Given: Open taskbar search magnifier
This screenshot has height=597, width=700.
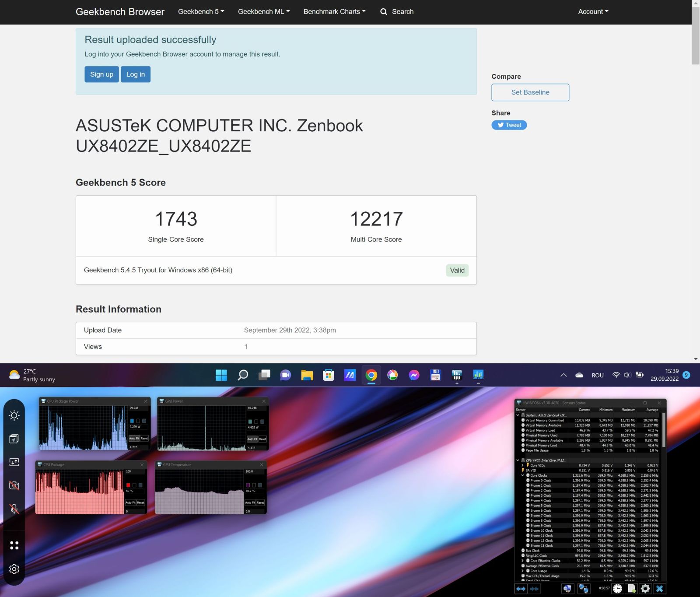Looking at the screenshot, I should point(243,375).
